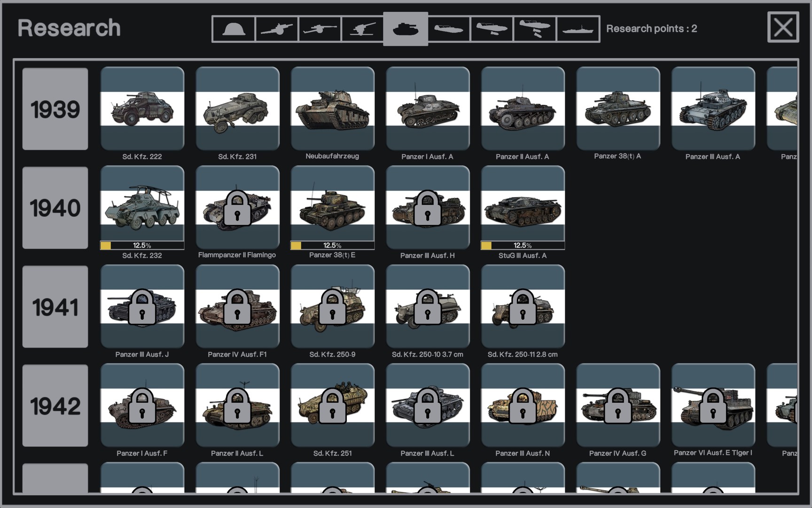The height and width of the screenshot is (508, 812).
Task: Research the StuG III Ausf. A
Action: click(x=523, y=208)
